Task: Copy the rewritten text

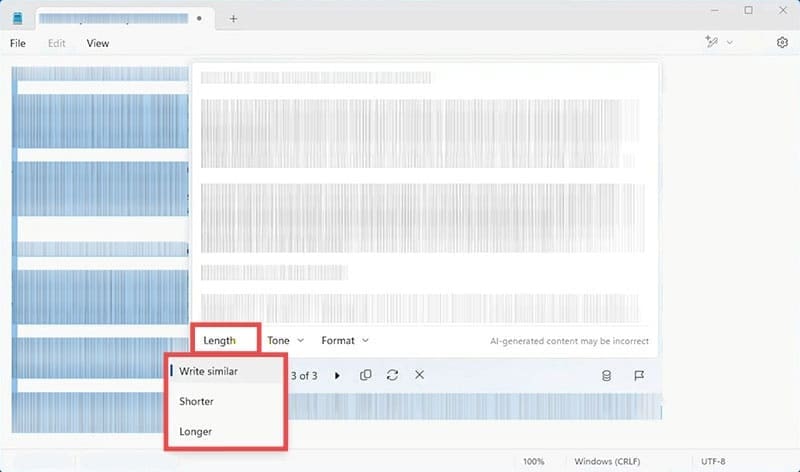Action: (365, 375)
